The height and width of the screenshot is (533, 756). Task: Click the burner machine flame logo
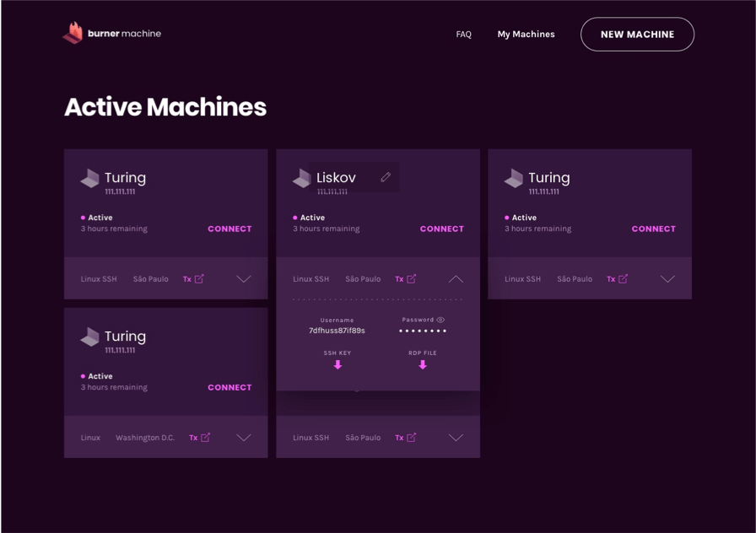coord(73,34)
